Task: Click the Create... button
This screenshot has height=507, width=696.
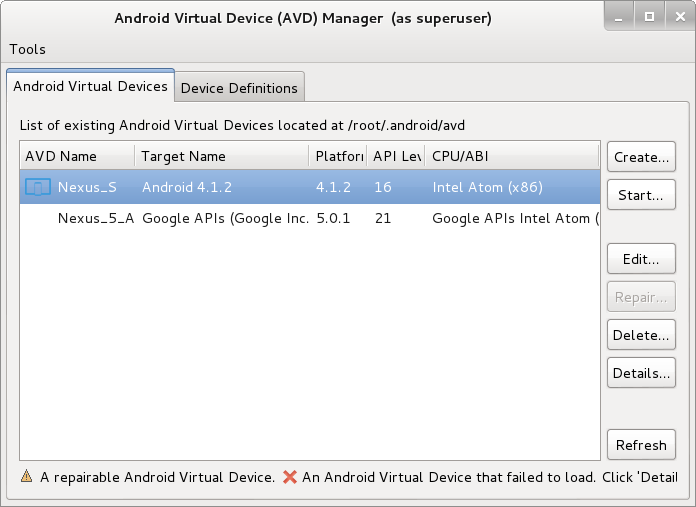Action: 641,157
